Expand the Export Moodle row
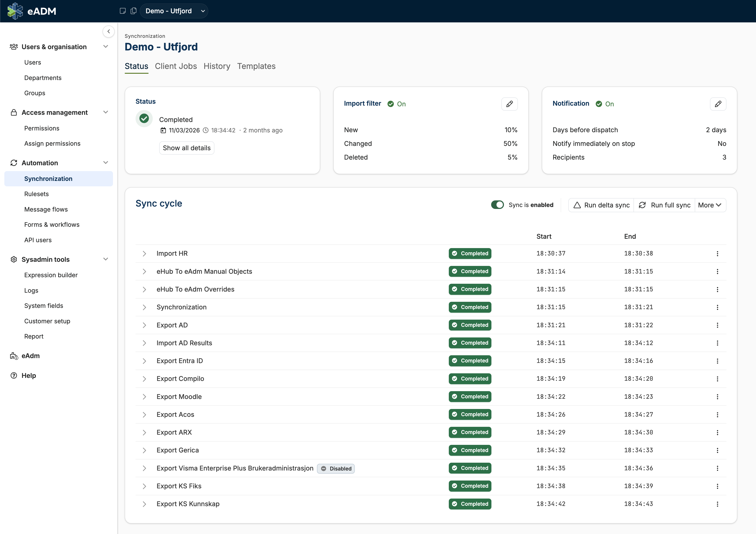This screenshot has height=534, width=756. pos(144,397)
